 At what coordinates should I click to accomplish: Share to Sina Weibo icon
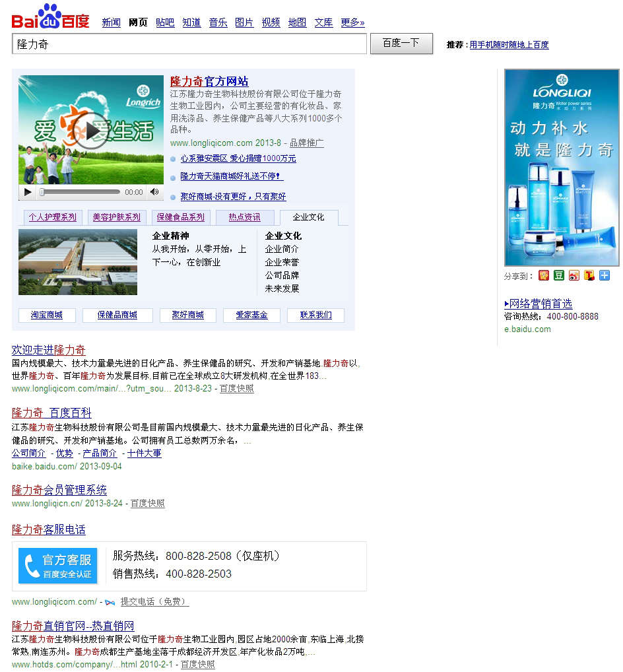point(574,275)
